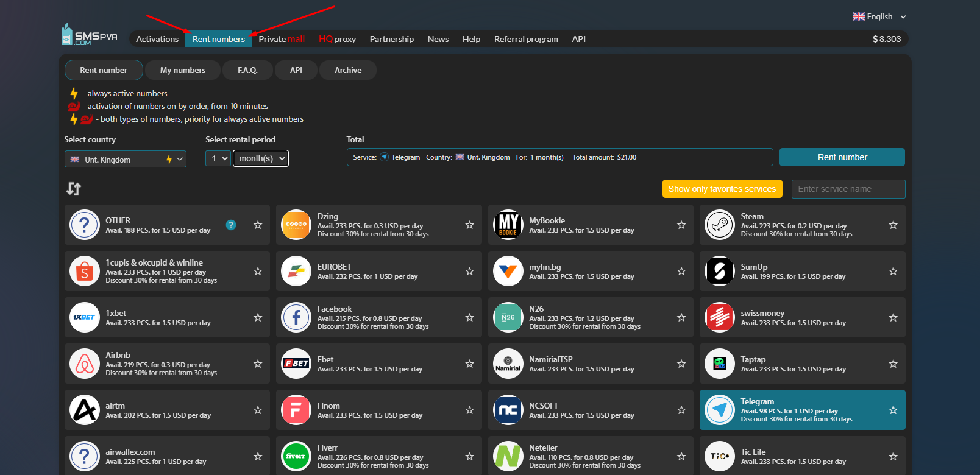This screenshot has height=475, width=980.
Task: Click the blue Rent number button
Action: pyautogui.click(x=842, y=157)
